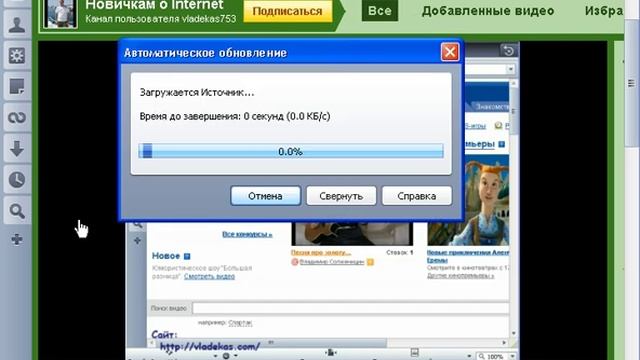Click the Новое section heading

166,256
